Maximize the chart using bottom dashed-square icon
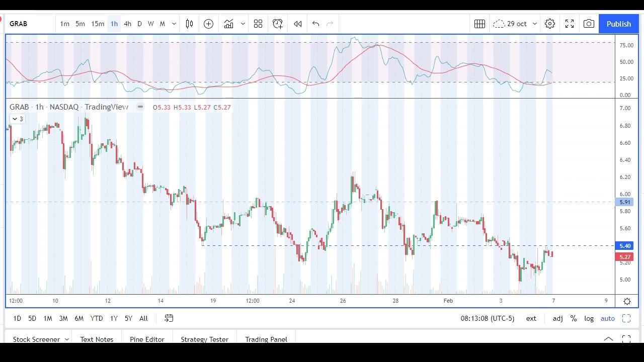Screen dimensions: 644x362 click(626, 318)
